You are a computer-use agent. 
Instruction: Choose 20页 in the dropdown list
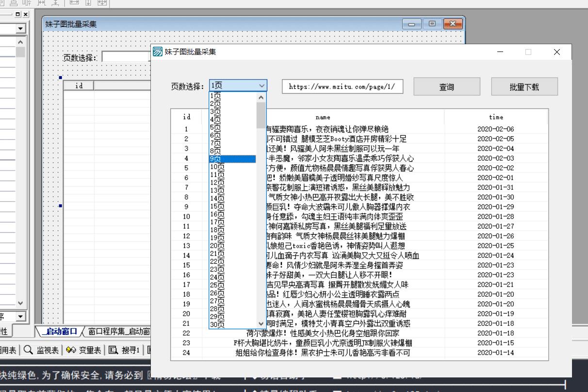232,245
